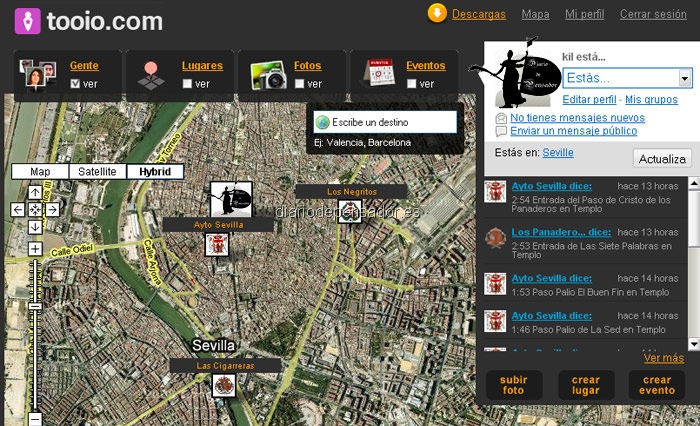Click the Lugares map pin icon
This screenshot has height=426, width=700.
tap(151, 75)
